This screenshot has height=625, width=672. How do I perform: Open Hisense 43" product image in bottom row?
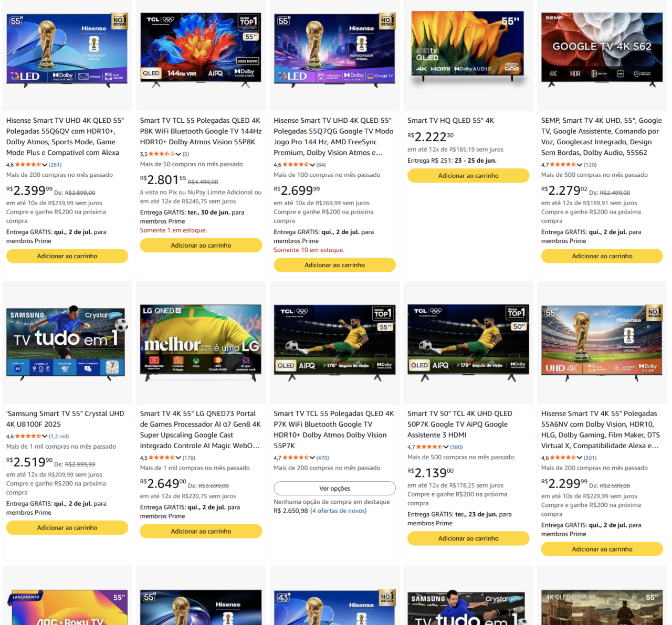point(335,608)
